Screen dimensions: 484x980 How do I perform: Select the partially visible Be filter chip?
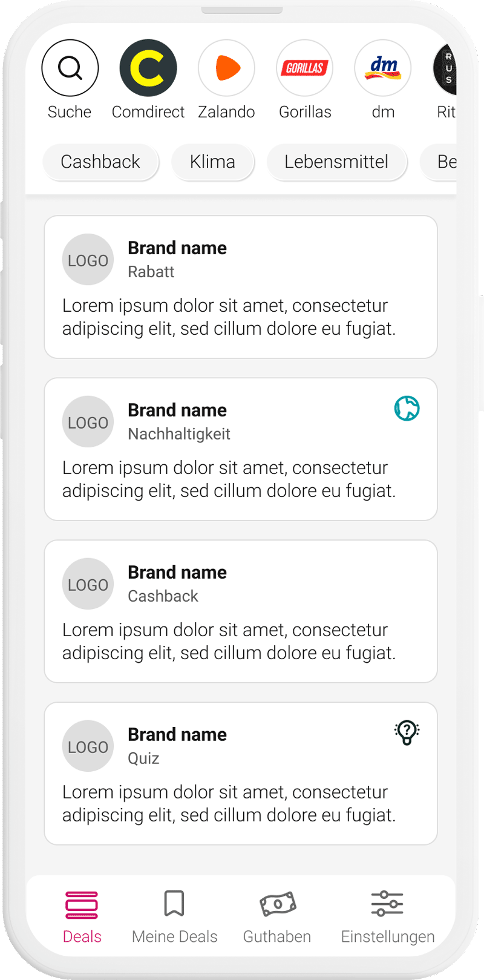(439, 162)
